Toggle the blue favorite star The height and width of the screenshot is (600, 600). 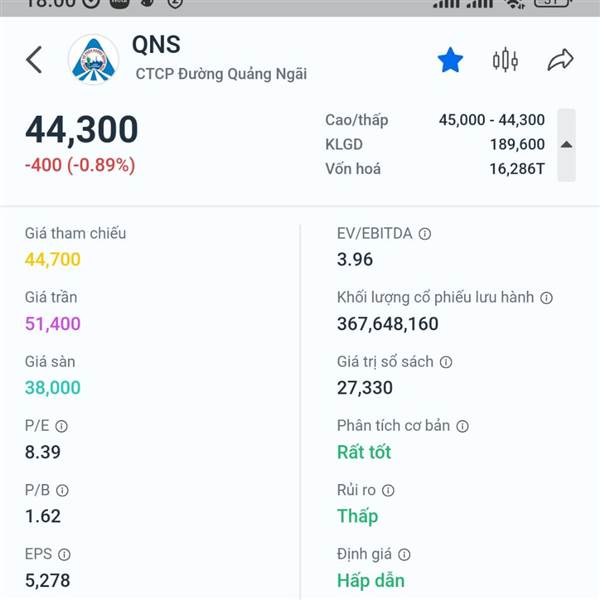[450, 61]
